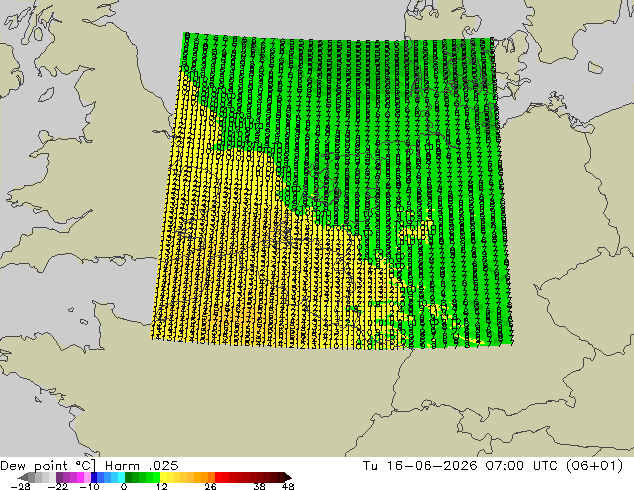Select the magenta swatch in the legend
Screen dimensions: 634x490
80,477
